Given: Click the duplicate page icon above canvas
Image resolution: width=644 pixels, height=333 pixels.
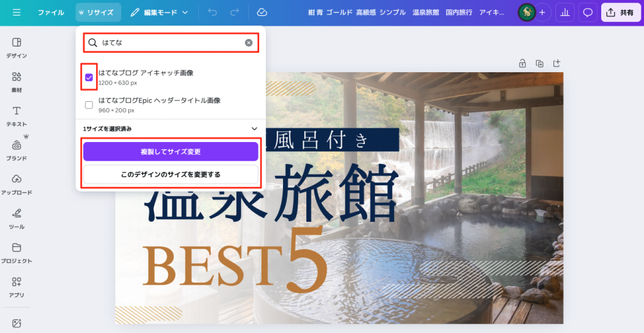Looking at the screenshot, I should coord(539,63).
